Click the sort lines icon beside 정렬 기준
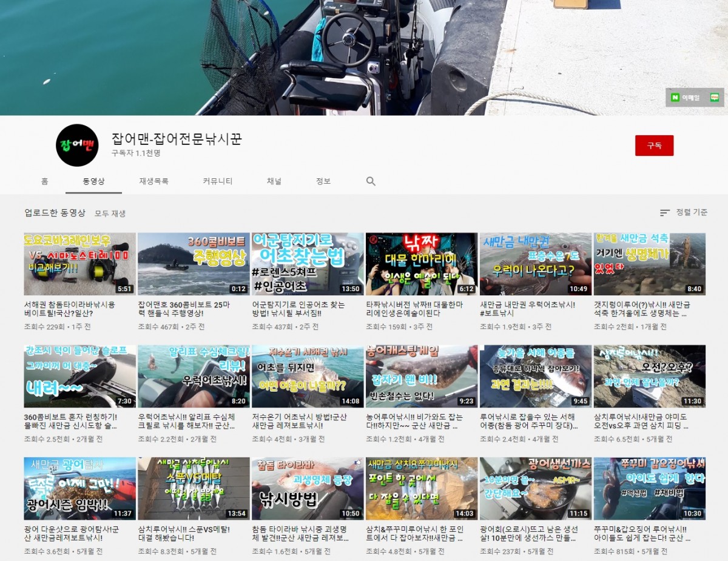This screenshot has width=728, height=561. pyautogui.click(x=665, y=213)
